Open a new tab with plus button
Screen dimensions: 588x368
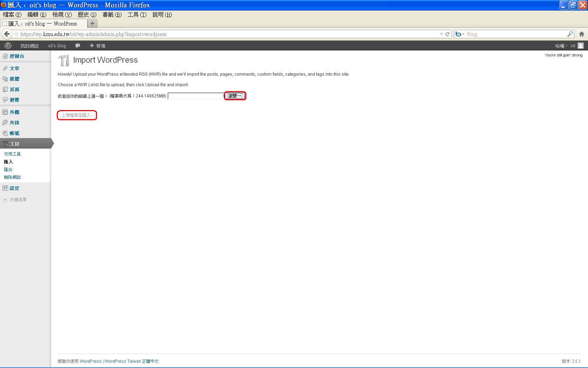[92, 23]
